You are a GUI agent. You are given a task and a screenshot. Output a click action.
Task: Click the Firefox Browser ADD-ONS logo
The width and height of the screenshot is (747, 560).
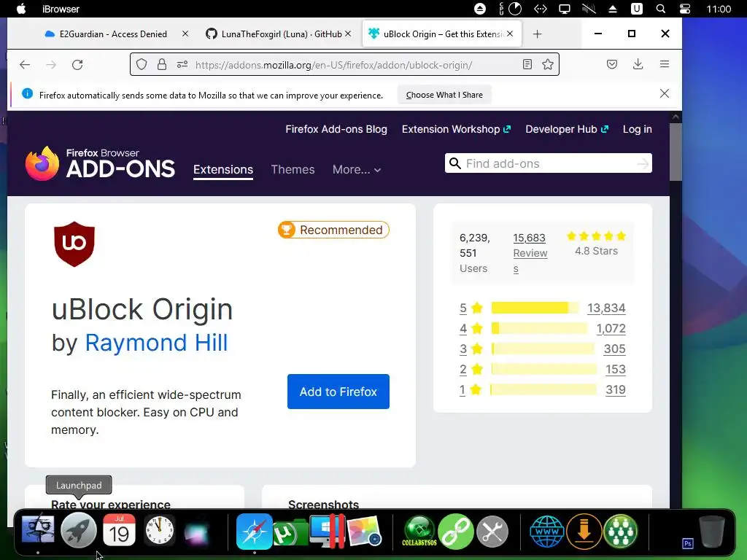pyautogui.click(x=100, y=163)
